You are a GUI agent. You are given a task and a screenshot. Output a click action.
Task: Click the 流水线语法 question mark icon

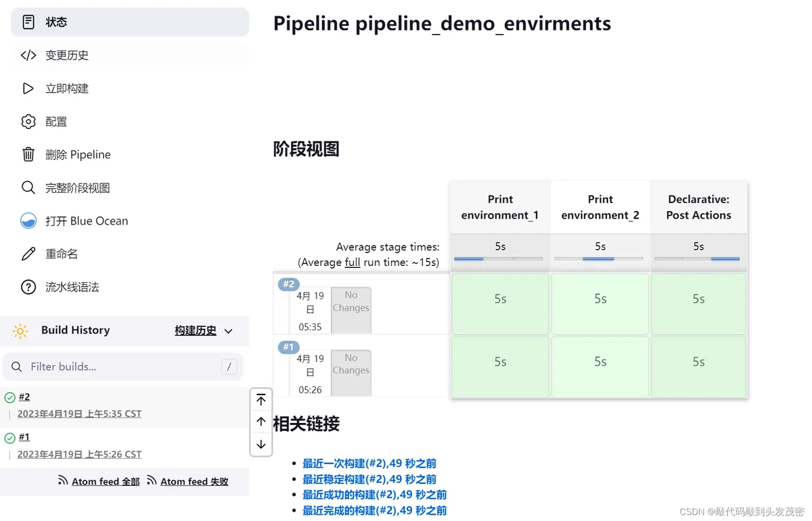point(28,287)
